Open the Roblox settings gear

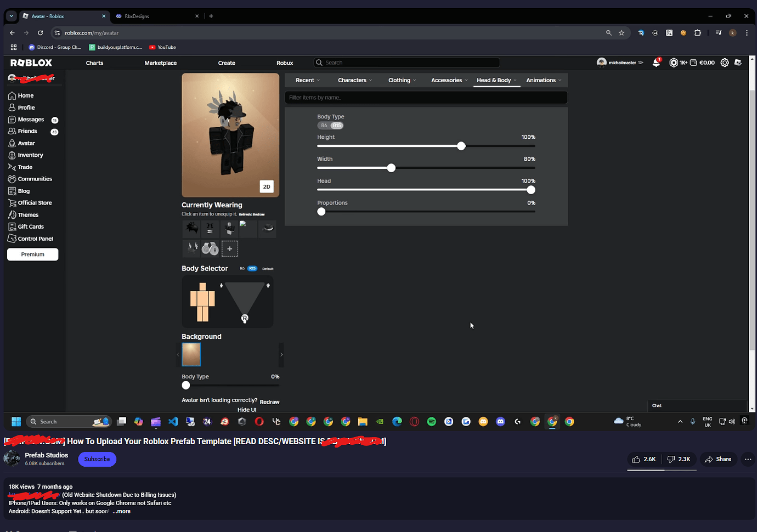(x=725, y=63)
